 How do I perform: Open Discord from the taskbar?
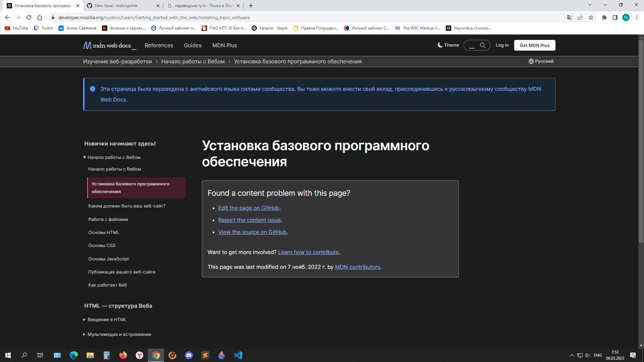click(189, 355)
